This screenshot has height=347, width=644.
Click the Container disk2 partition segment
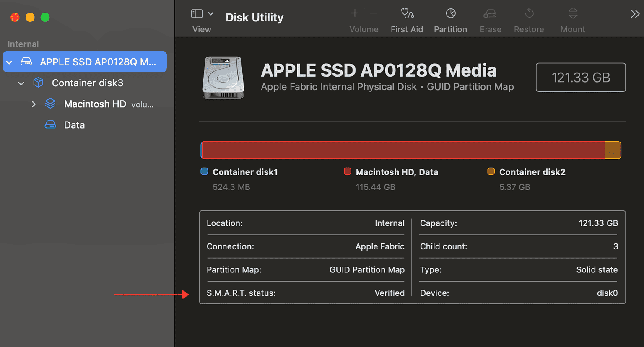(x=613, y=150)
